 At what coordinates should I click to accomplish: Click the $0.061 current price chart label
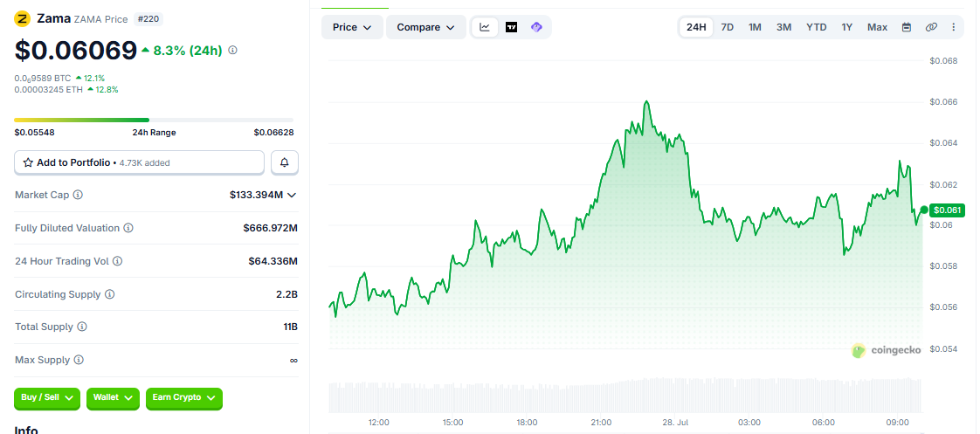pos(949,210)
